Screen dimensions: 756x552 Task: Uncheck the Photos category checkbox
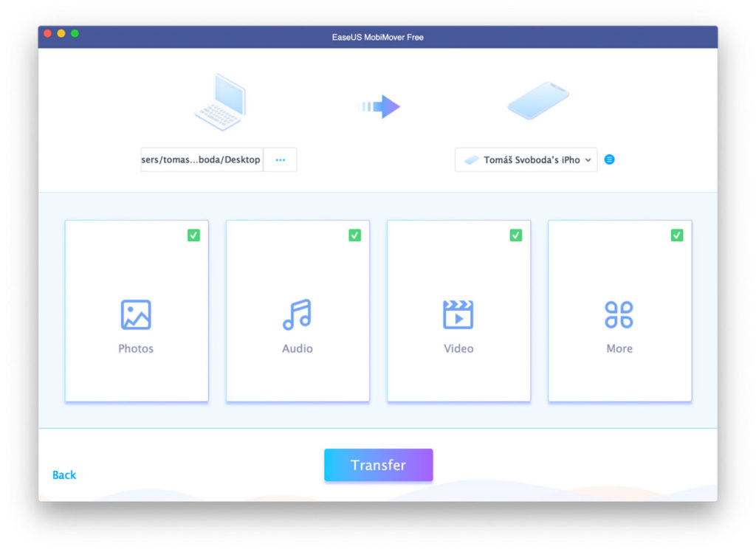click(194, 235)
